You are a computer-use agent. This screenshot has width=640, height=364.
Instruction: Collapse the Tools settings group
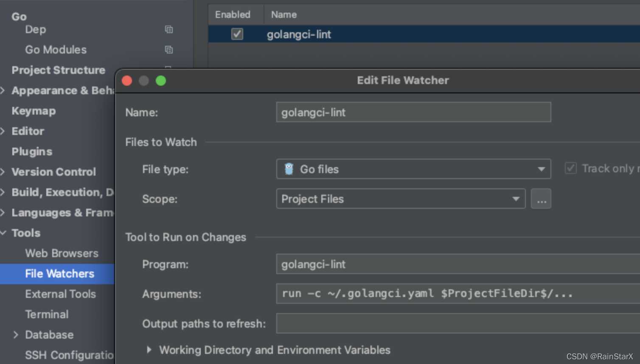click(3, 233)
